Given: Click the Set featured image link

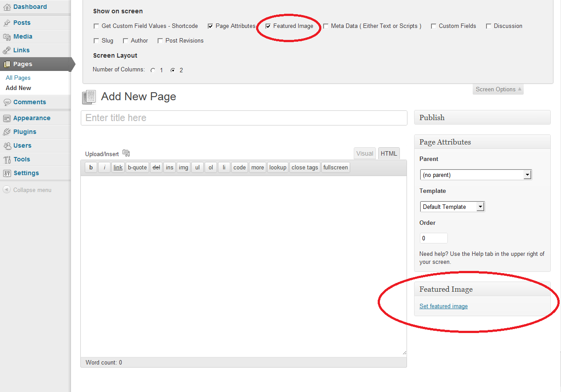Looking at the screenshot, I should 443,306.
